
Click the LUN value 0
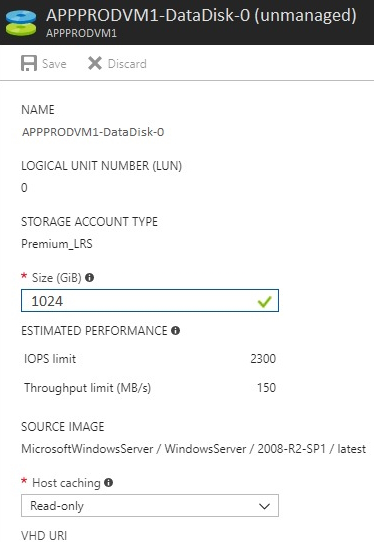tap(24, 188)
